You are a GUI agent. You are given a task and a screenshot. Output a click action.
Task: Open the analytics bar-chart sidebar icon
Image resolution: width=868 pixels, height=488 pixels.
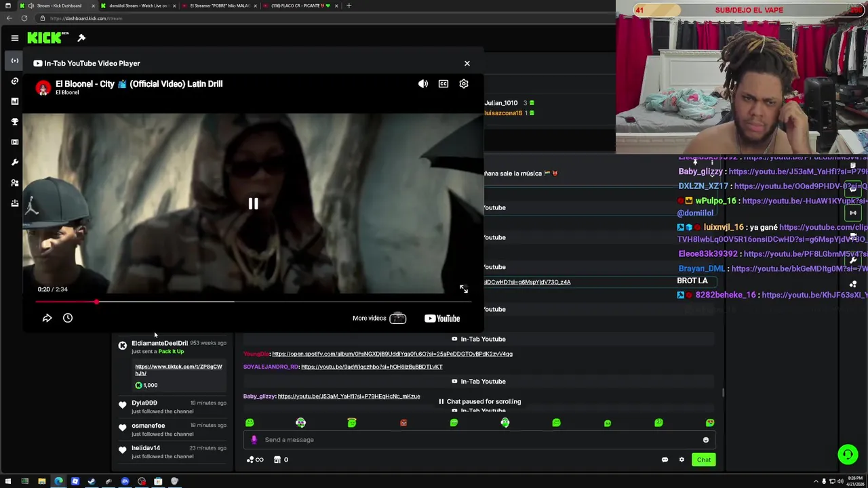coord(14,102)
